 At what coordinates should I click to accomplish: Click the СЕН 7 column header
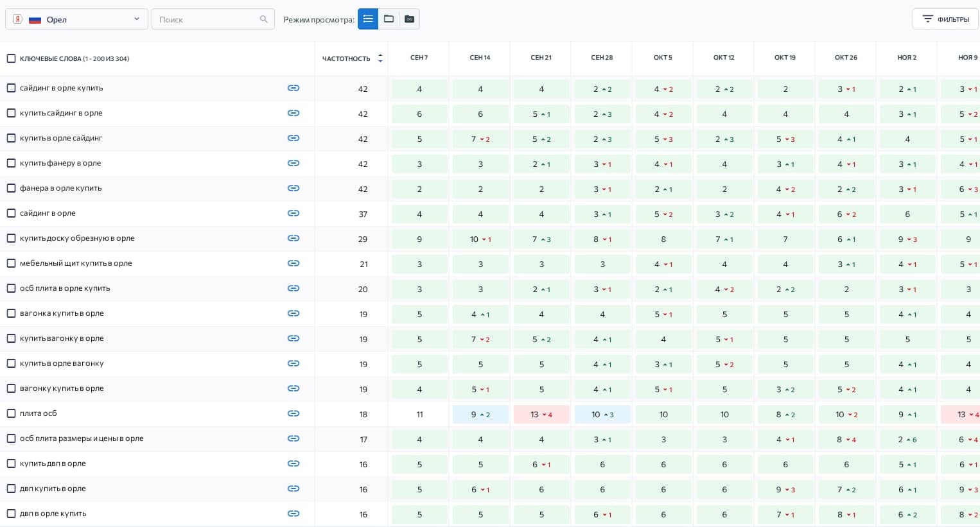click(419, 58)
